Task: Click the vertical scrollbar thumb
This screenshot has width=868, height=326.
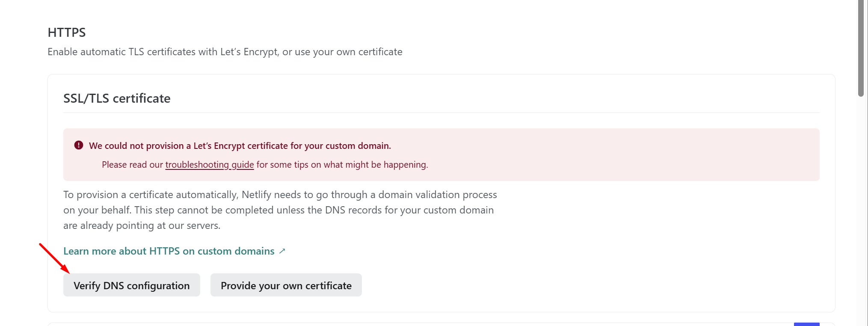Action: [861, 47]
